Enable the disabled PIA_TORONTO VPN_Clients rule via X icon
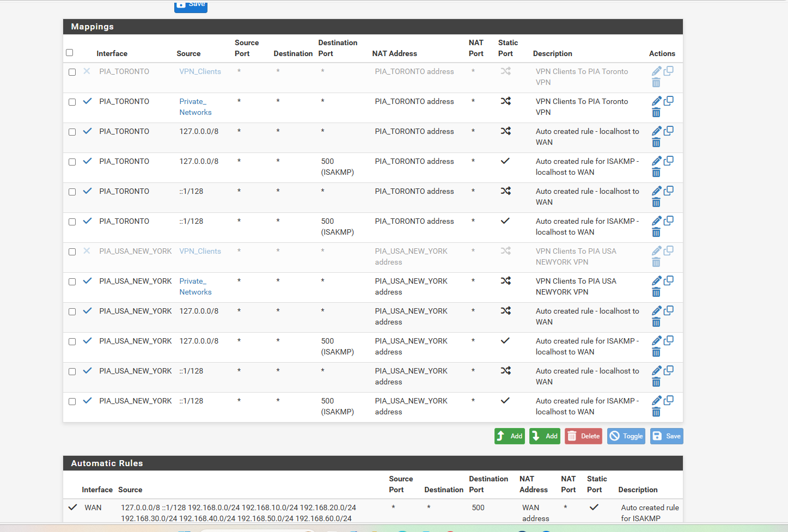This screenshot has width=788, height=532. pyautogui.click(x=87, y=71)
